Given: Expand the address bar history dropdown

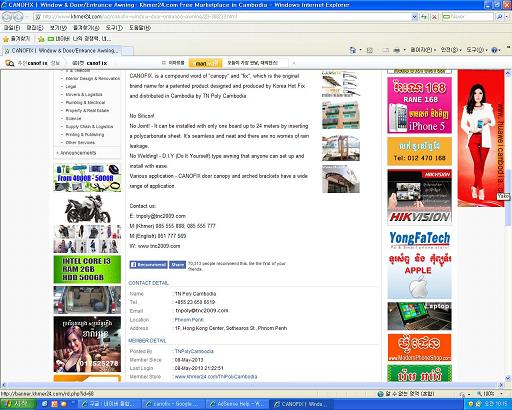Looking at the screenshot, I should point(414,16).
